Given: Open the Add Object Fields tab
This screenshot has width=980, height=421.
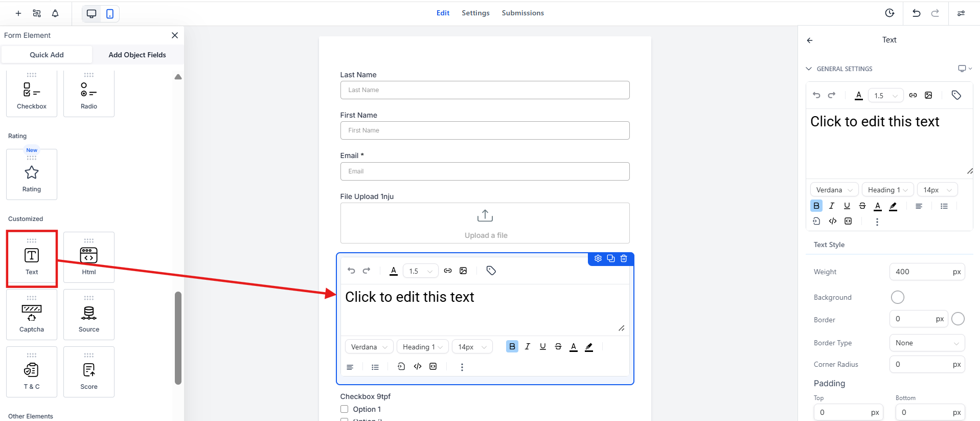Looking at the screenshot, I should tap(137, 55).
